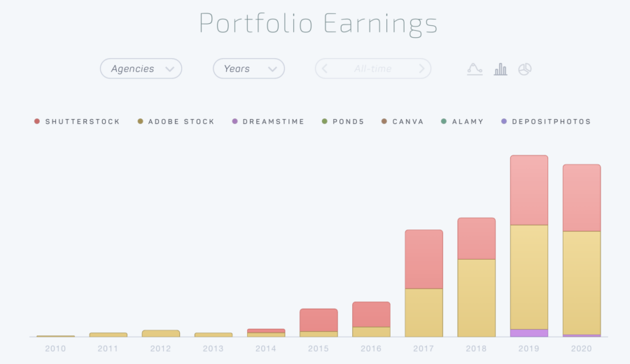Click the All-time period selector

(373, 69)
